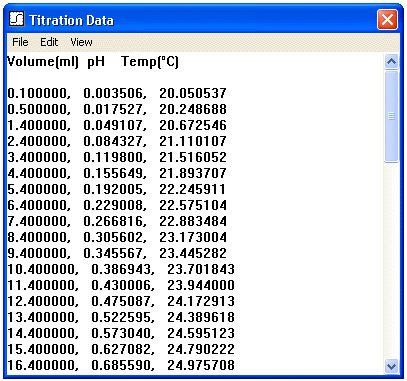Click the Volume(ml) column header text

pos(43,62)
